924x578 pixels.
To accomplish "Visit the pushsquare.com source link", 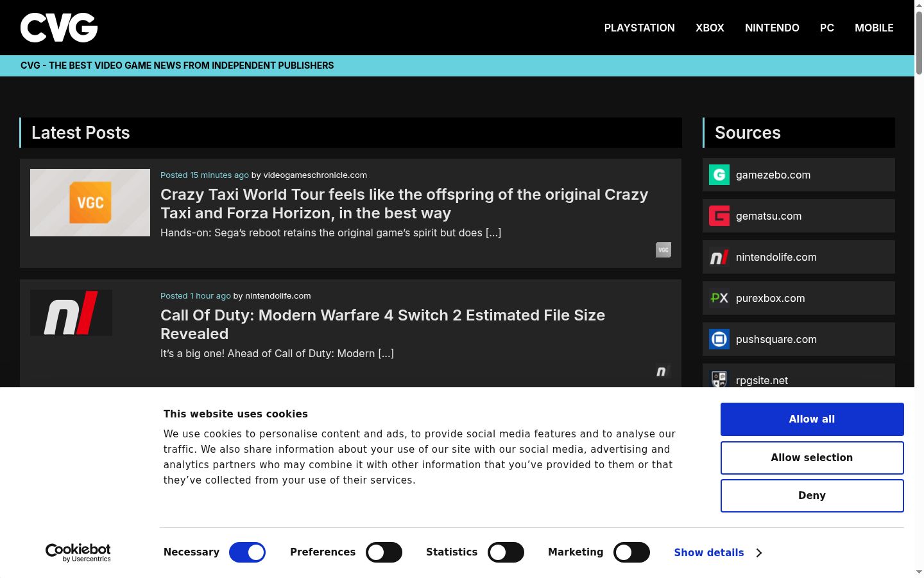I will click(x=776, y=339).
